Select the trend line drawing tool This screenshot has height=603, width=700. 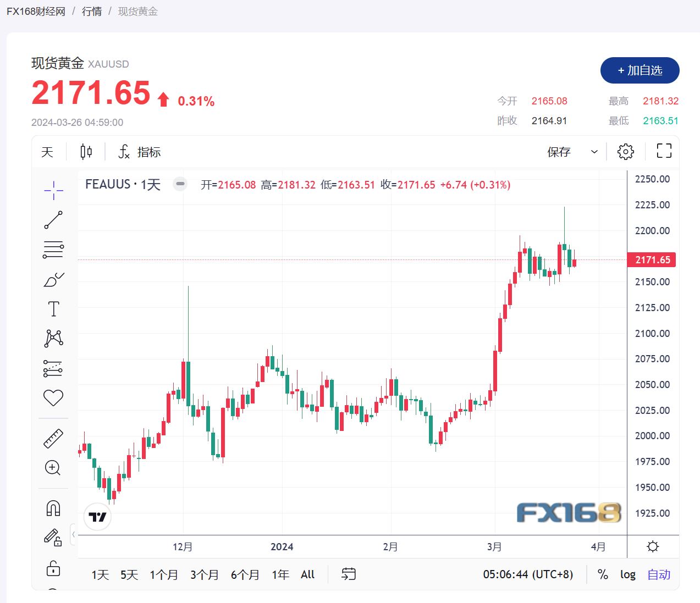(53, 219)
